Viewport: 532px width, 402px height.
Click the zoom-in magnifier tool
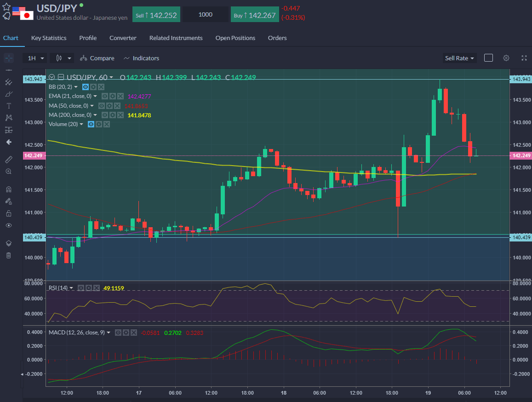[x=8, y=172]
